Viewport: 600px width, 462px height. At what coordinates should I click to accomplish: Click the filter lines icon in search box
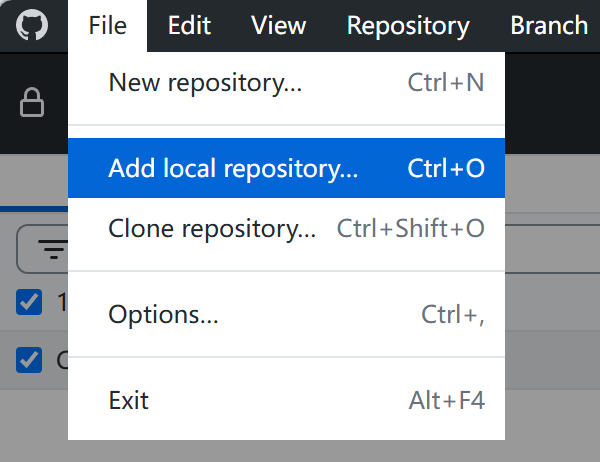pyautogui.click(x=54, y=249)
